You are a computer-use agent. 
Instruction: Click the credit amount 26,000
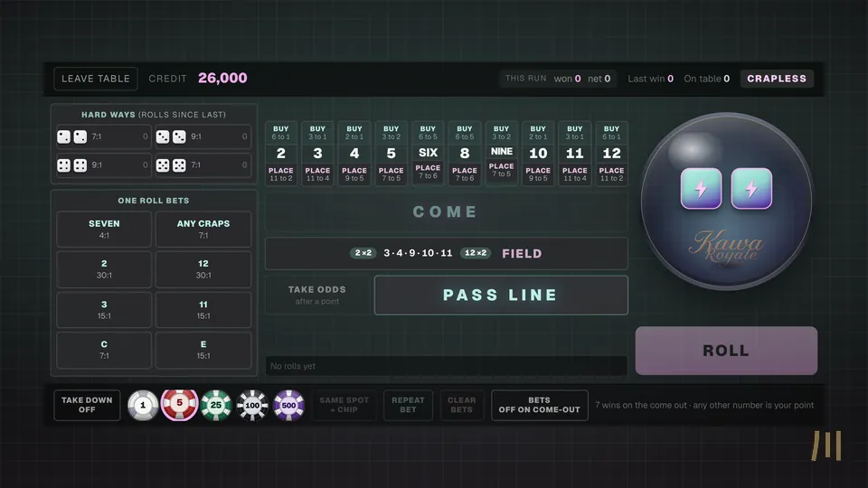(x=222, y=78)
